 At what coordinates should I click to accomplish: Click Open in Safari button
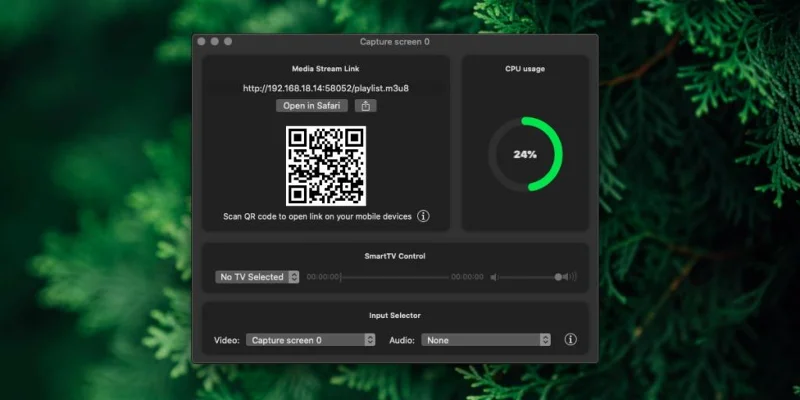[x=312, y=106]
